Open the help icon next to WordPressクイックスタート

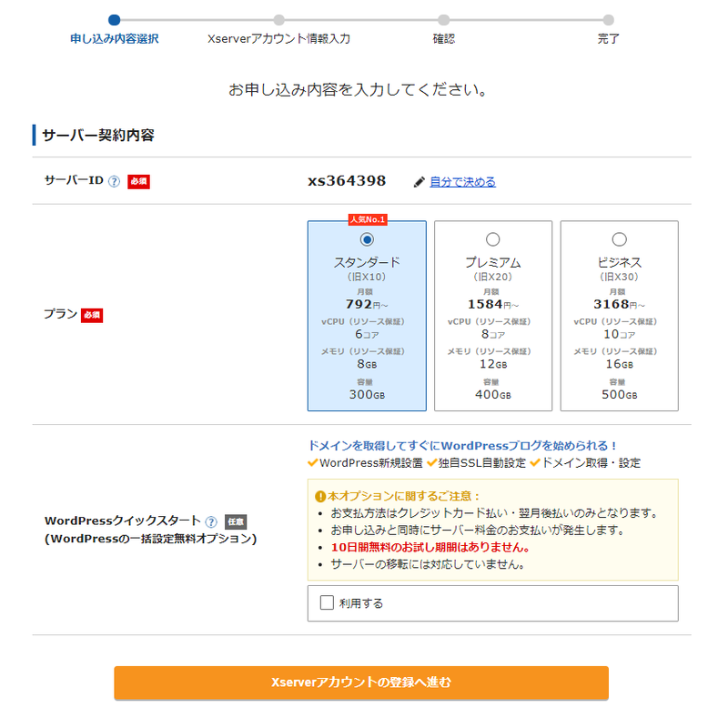tap(211, 521)
